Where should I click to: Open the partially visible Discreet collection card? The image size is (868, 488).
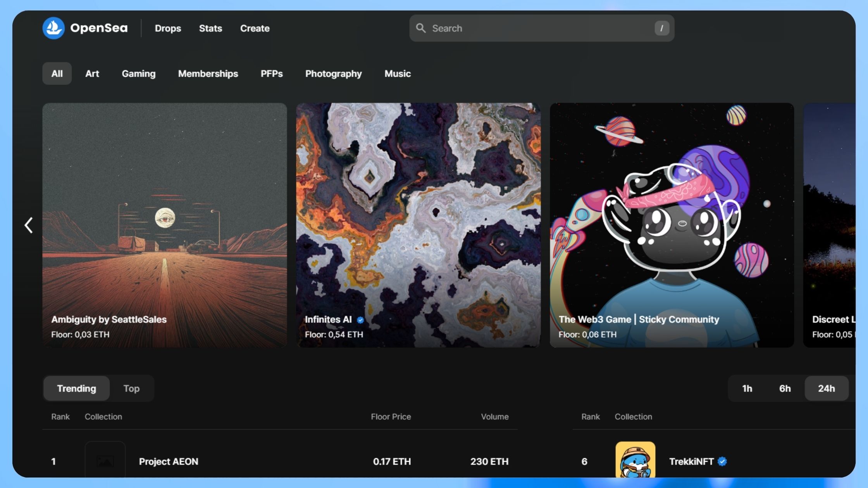pos(829,225)
